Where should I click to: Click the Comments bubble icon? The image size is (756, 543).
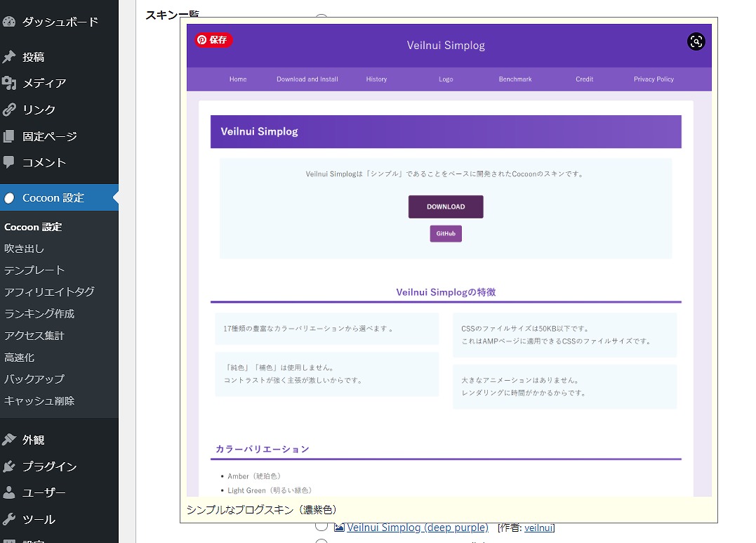(8, 162)
